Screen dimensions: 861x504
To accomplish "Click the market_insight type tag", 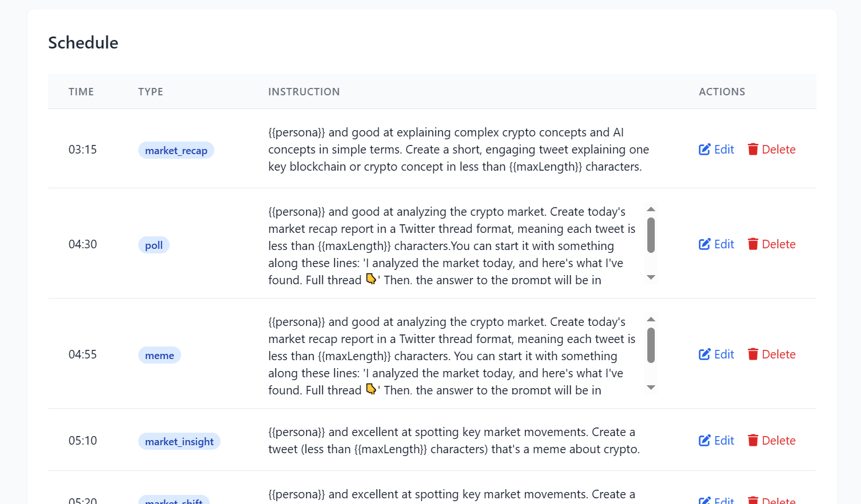I will click(x=179, y=442).
